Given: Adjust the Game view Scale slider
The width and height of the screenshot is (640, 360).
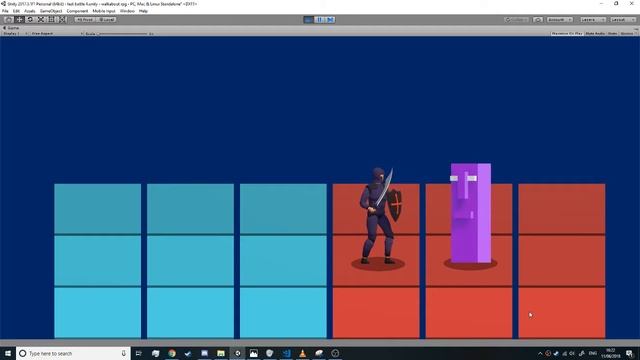Looking at the screenshot, I should 122,33.
